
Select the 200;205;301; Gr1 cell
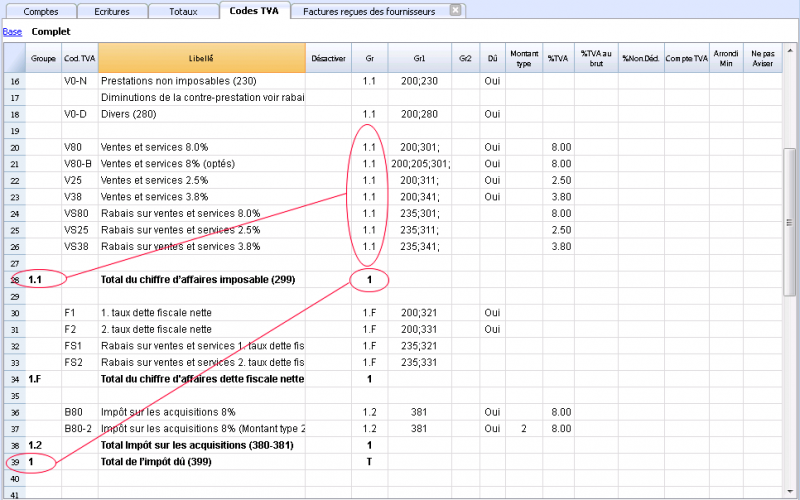point(419,164)
